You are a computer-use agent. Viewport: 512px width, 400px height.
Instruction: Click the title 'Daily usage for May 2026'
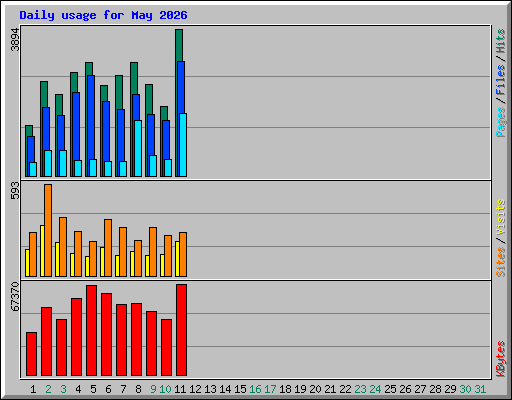tap(103, 15)
